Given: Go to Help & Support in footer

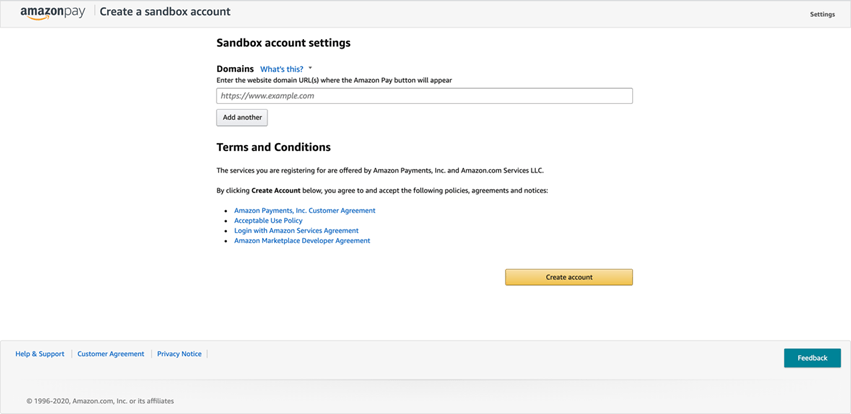Looking at the screenshot, I should [x=40, y=354].
